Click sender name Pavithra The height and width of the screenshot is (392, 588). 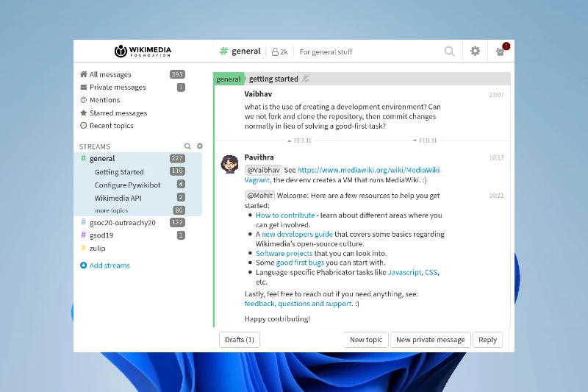coord(259,157)
